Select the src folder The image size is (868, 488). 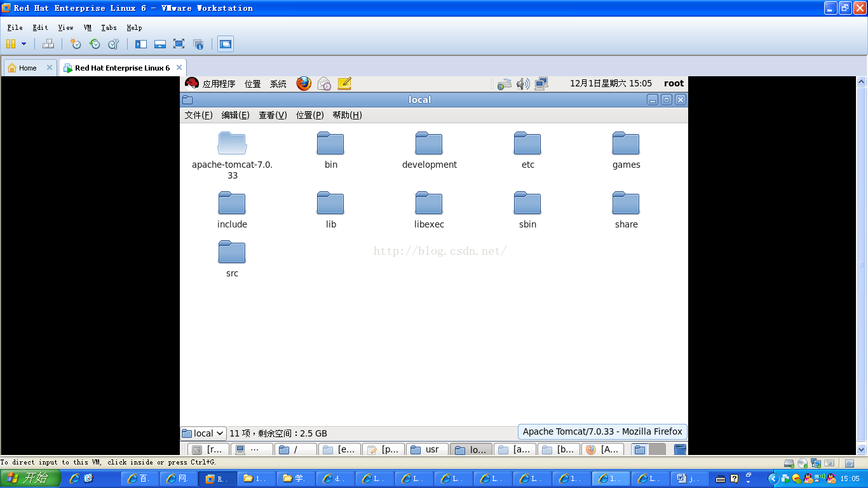232,259
